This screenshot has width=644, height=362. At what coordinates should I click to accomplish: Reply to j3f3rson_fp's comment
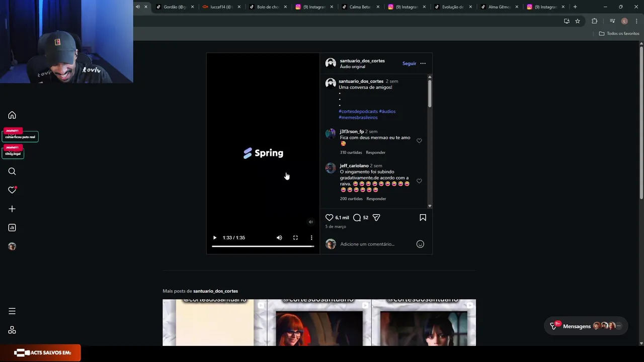376,152
